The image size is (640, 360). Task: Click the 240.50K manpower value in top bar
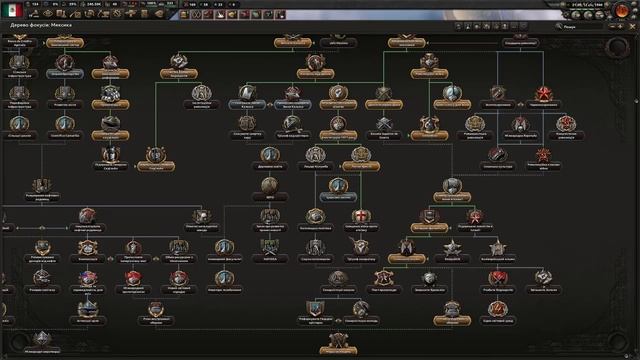(x=94, y=4)
